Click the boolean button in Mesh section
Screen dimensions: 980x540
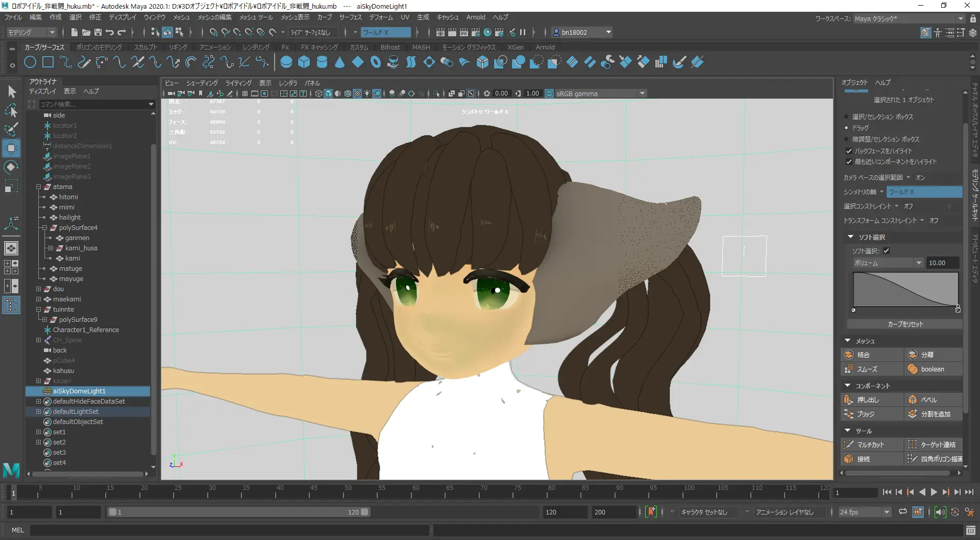tap(933, 369)
